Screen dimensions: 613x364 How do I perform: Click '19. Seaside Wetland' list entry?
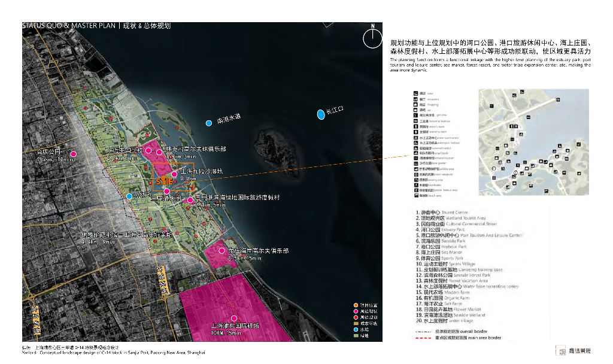450,315
